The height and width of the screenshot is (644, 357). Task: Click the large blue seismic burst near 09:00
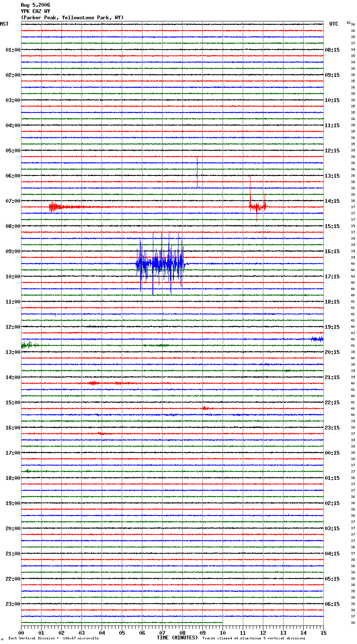click(160, 263)
